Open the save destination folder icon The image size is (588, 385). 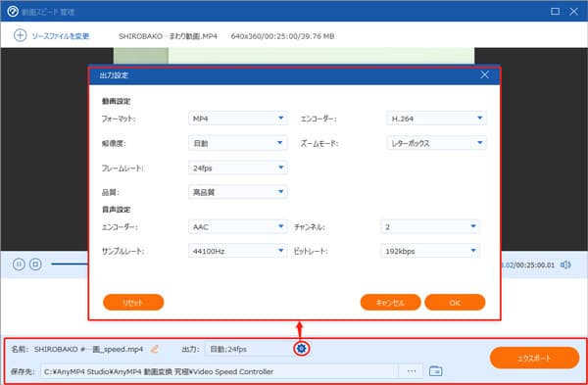pyautogui.click(x=435, y=371)
